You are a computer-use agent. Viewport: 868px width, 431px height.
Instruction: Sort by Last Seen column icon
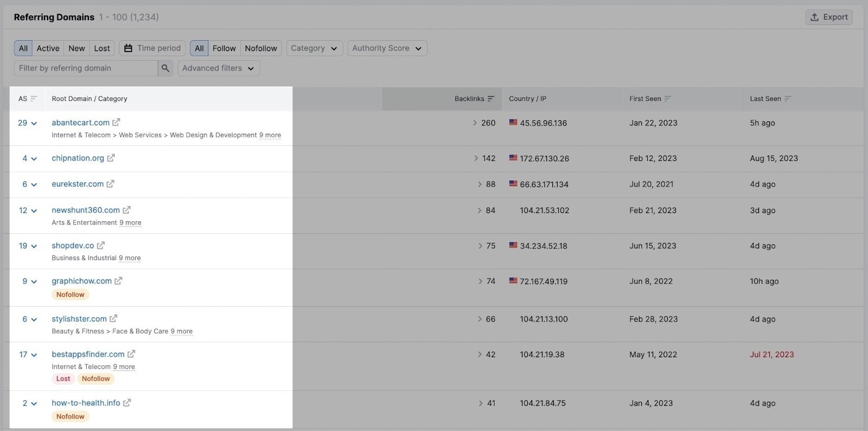click(788, 99)
